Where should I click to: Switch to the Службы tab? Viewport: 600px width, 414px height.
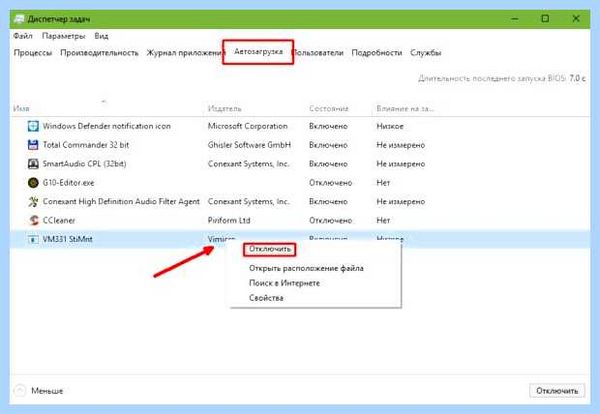pyautogui.click(x=426, y=52)
